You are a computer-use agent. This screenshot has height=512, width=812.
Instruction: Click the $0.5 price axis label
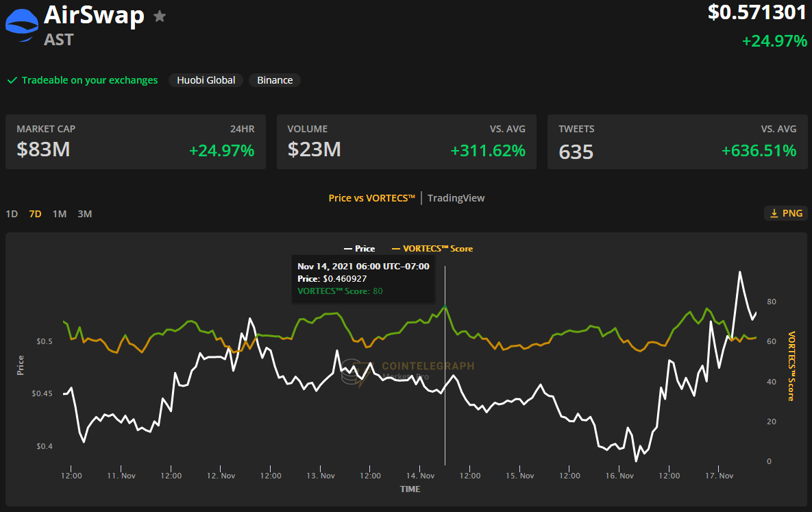click(45, 341)
